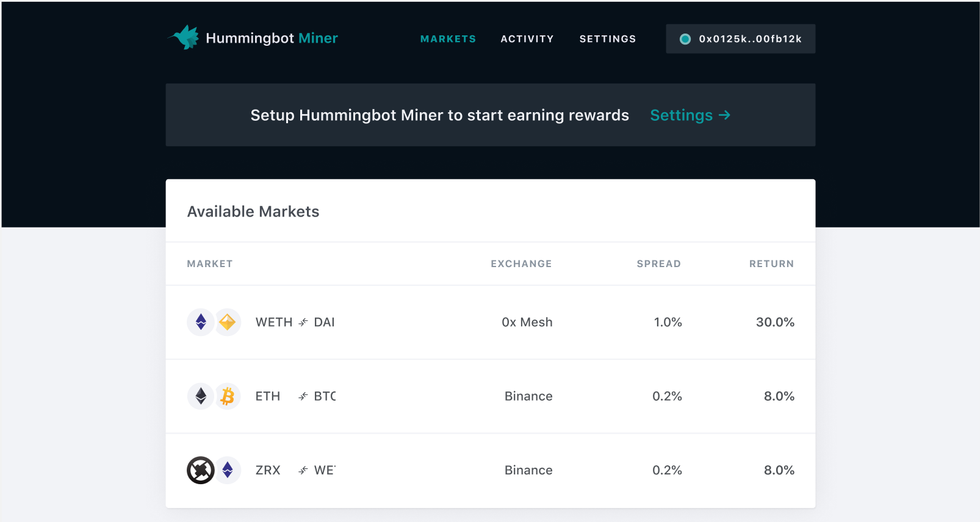Viewport: 980px width, 522px height.
Task: Click the 0.2% spread in the ETH row
Action: point(668,396)
